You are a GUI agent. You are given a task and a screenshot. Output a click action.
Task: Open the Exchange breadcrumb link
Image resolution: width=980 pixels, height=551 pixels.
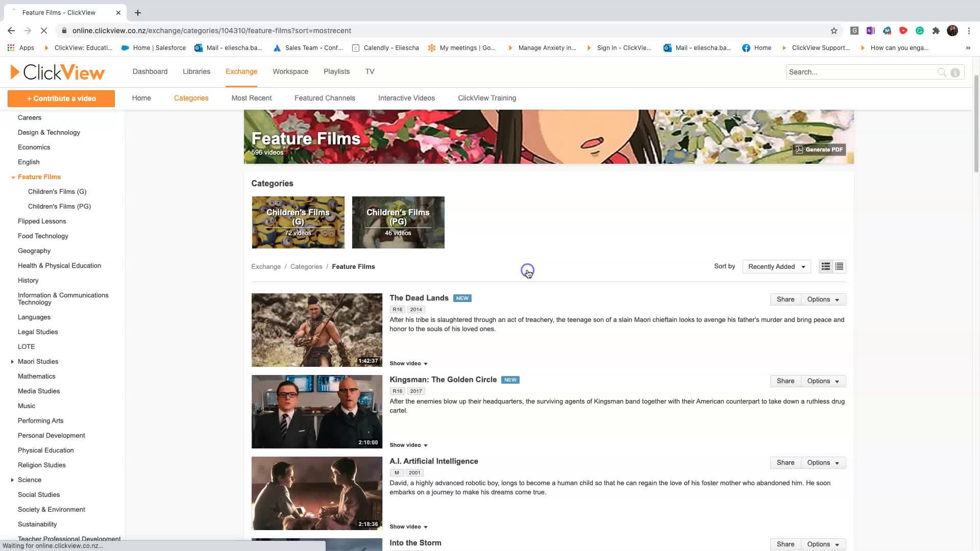tap(266, 267)
